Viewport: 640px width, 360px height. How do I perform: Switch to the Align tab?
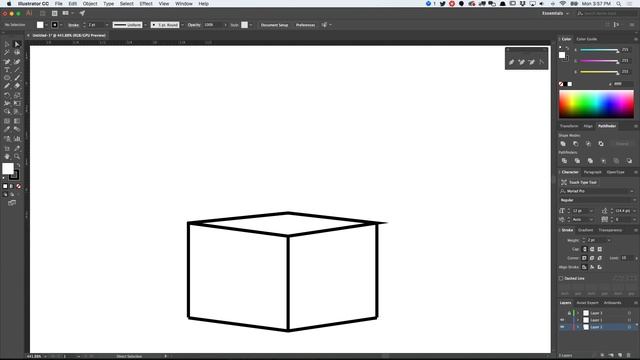coord(588,126)
